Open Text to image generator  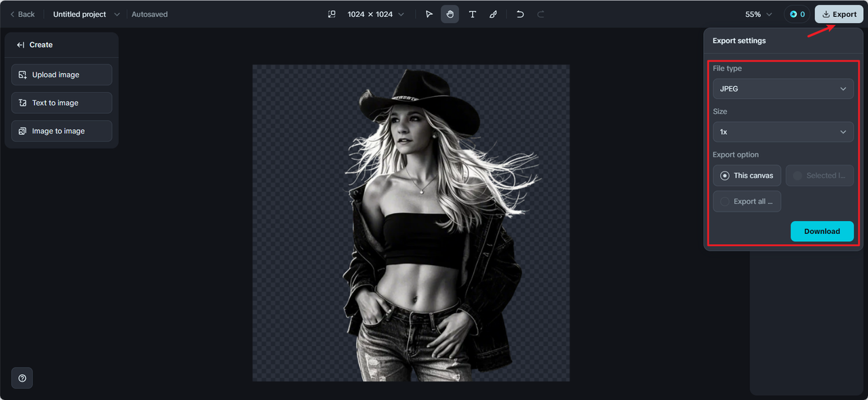click(x=62, y=103)
